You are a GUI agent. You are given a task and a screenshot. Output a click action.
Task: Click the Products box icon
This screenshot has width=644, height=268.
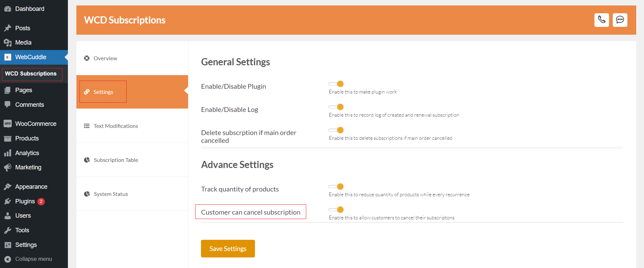pos(7,138)
